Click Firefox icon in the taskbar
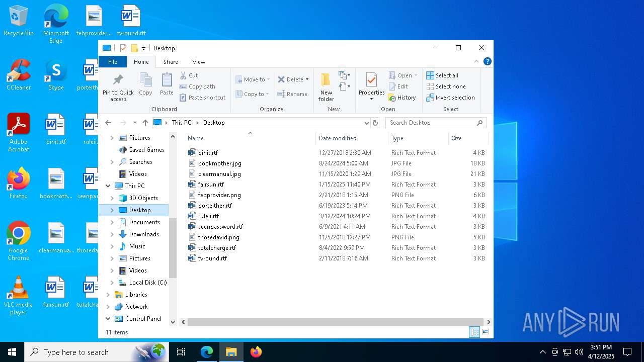Viewport: 644px width, 362px height. click(x=256, y=352)
